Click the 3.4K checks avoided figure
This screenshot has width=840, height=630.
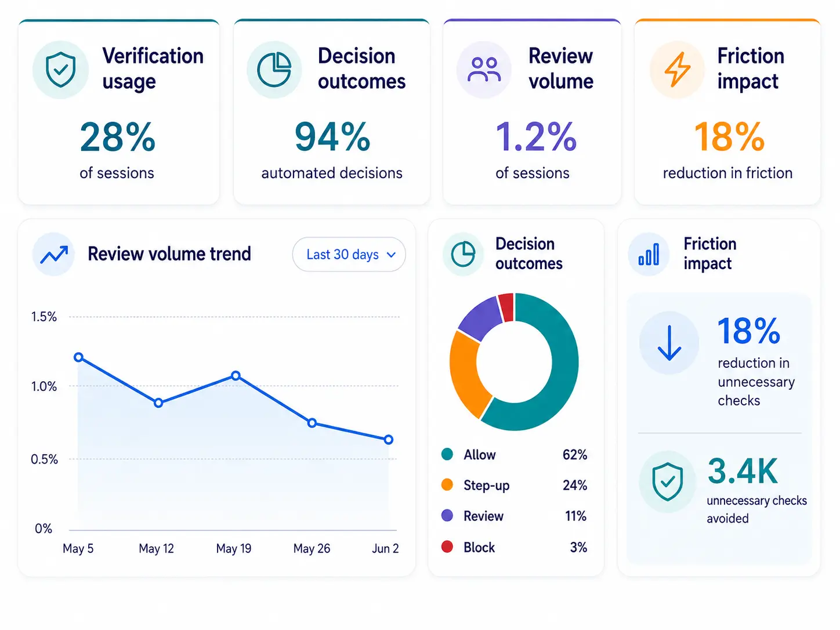(x=743, y=471)
